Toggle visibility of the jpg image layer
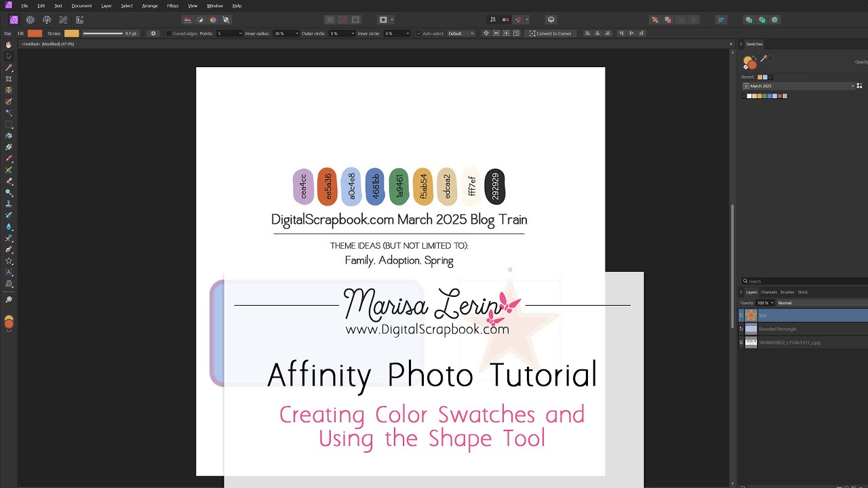The image size is (868, 488). point(741,342)
